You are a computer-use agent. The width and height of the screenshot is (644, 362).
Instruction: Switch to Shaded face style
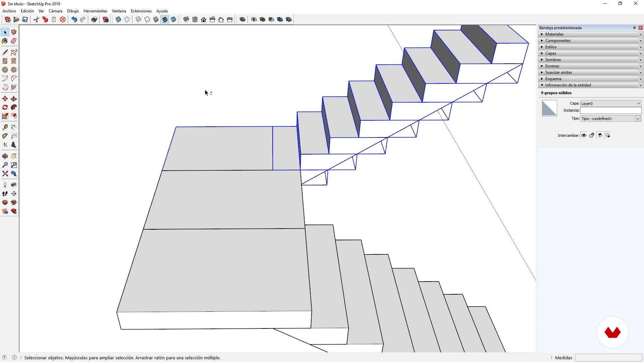coord(156,19)
